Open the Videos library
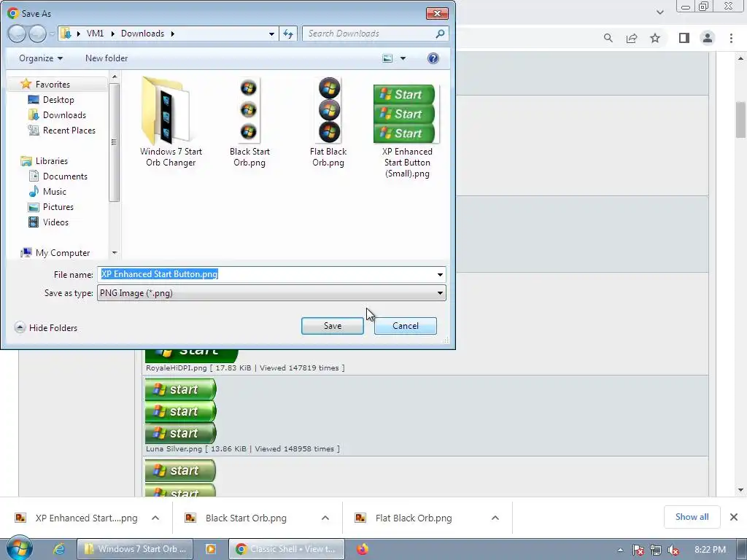This screenshot has width=747, height=560. point(55,222)
